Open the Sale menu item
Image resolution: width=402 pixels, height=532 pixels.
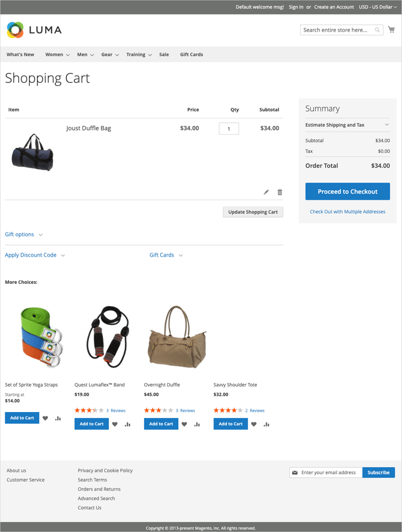(164, 54)
